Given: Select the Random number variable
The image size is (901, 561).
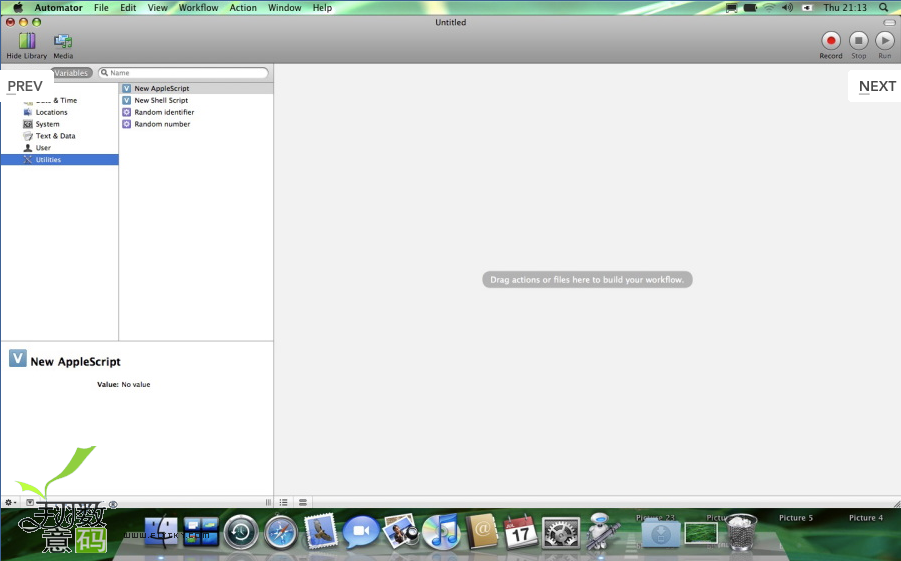Looking at the screenshot, I should click(x=197, y=124).
